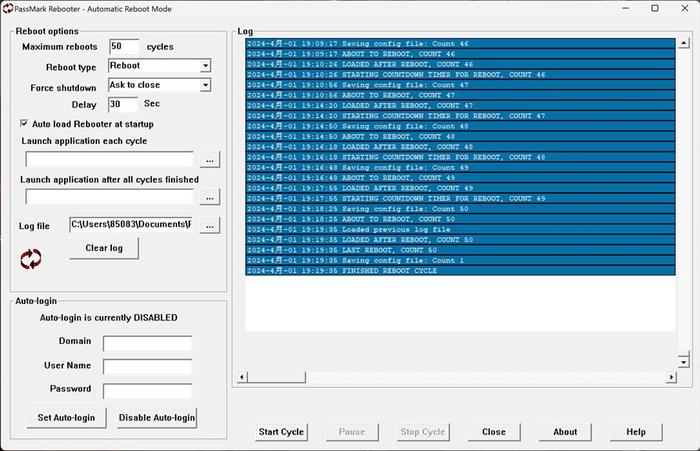Image resolution: width=700 pixels, height=451 pixels.
Task: Click the About button
Action: (x=565, y=432)
